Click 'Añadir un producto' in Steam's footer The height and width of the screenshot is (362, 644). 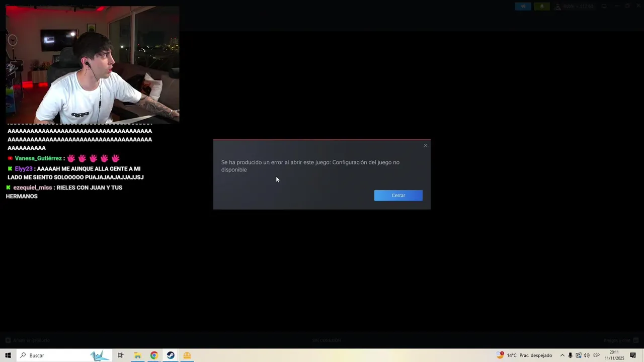coord(28,340)
